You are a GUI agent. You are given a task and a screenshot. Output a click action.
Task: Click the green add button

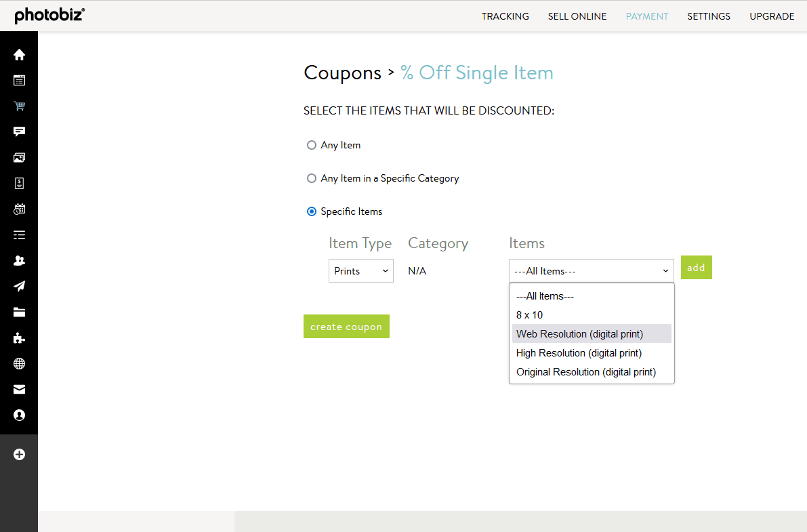coord(696,267)
